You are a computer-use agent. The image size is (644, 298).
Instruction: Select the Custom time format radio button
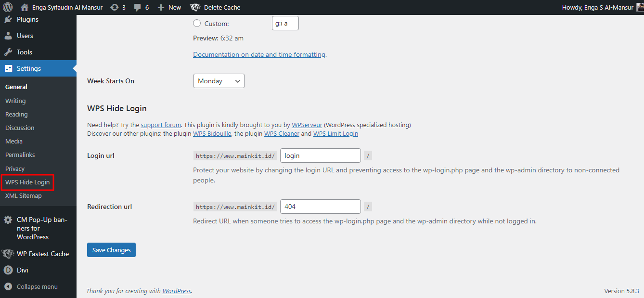pos(197,23)
